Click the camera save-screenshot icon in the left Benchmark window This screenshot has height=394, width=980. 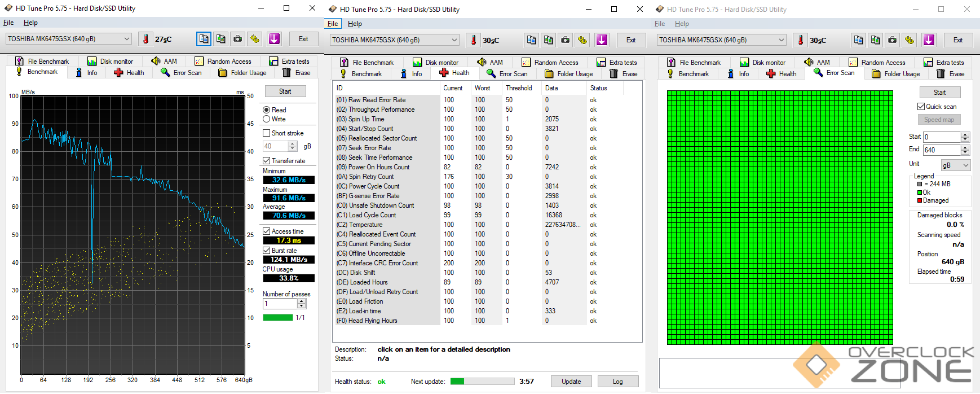pyautogui.click(x=238, y=39)
